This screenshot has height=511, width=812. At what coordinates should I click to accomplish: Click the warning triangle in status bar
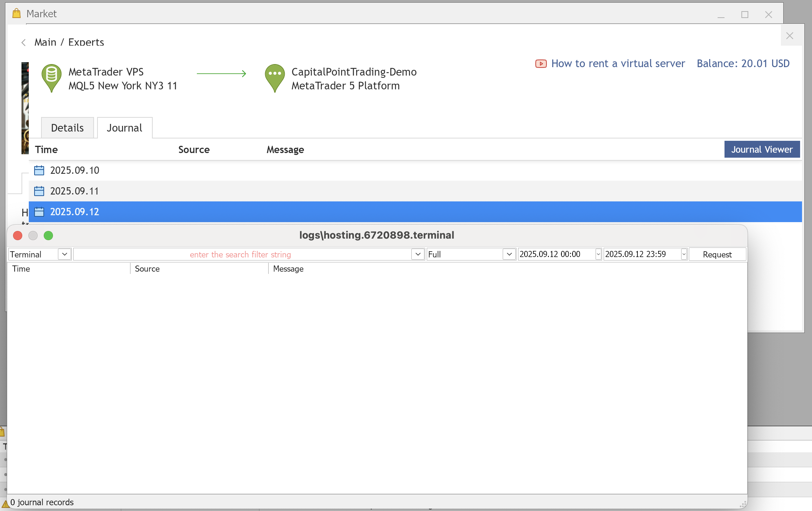coord(5,504)
